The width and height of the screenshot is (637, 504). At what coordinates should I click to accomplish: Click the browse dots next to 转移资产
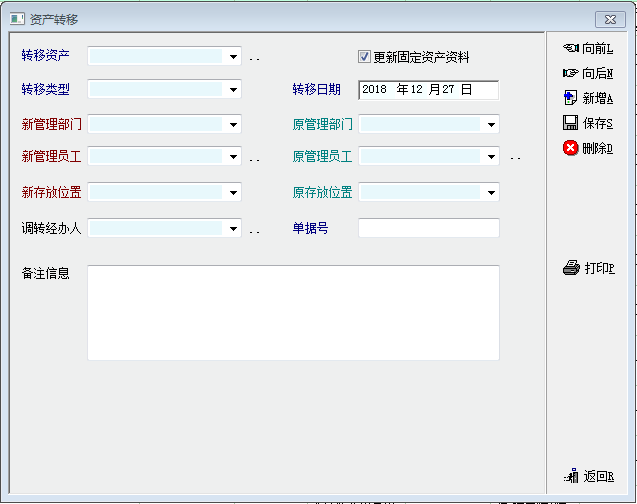coord(254,59)
